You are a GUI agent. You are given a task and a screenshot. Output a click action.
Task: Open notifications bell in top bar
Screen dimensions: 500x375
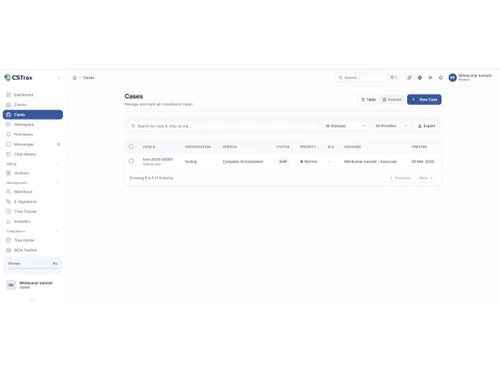tap(441, 77)
